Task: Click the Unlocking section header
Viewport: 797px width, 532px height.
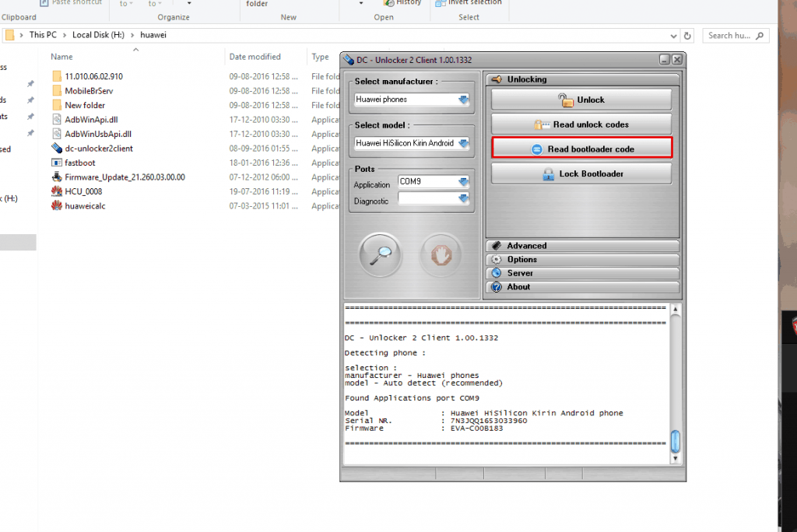Action: pos(582,79)
